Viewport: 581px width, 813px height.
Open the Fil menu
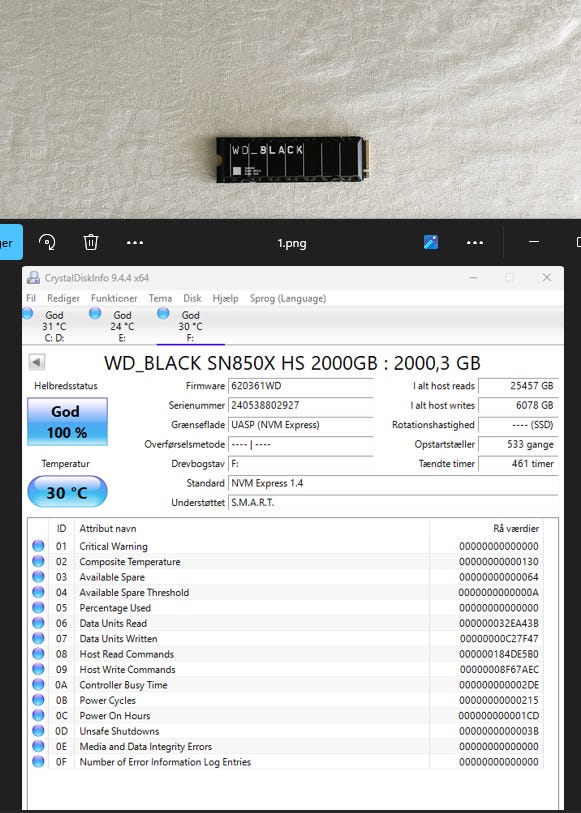point(31,298)
